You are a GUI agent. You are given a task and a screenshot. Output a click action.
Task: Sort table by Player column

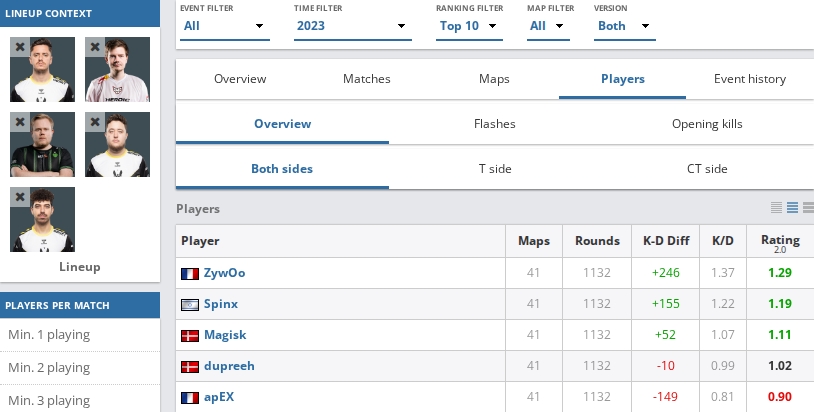pyautogui.click(x=341, y=241)
